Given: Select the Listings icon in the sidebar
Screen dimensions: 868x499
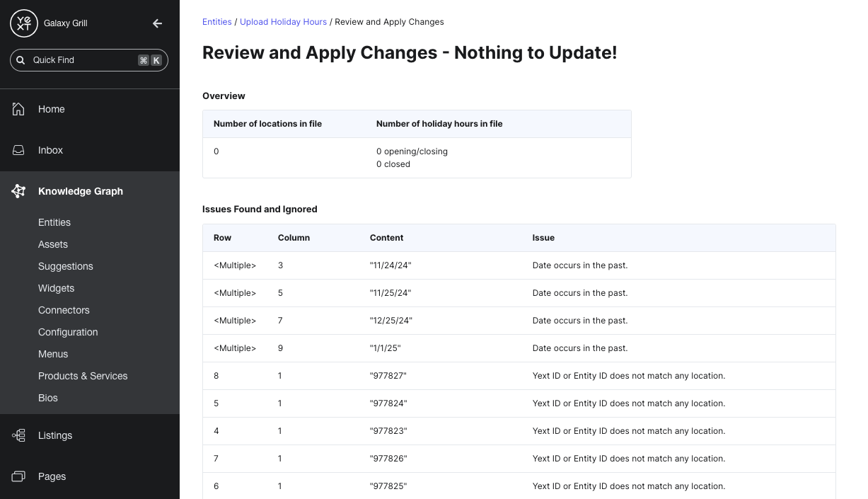Looking at the screenshot, I should point(18,435).
